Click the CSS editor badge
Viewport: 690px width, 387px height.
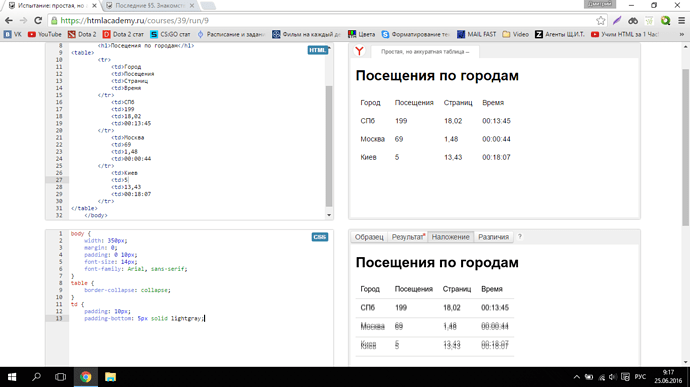click(319, 237)
